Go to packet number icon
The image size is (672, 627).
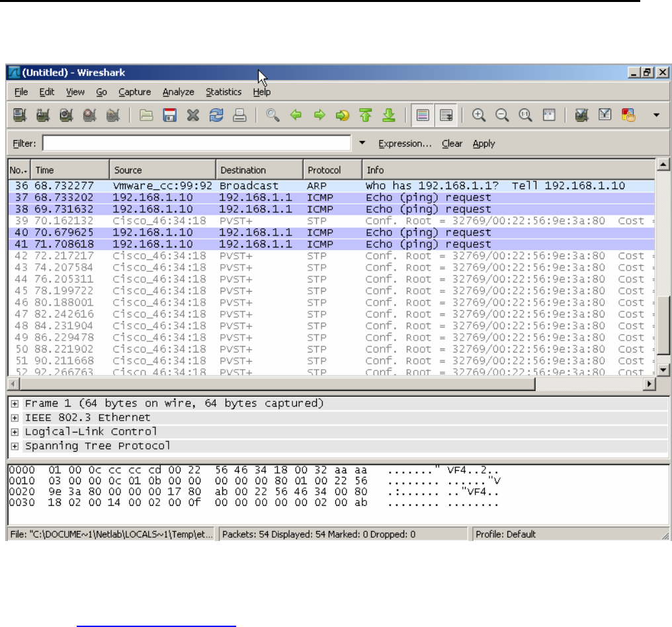pyautogui.click(x=343, y=115)
